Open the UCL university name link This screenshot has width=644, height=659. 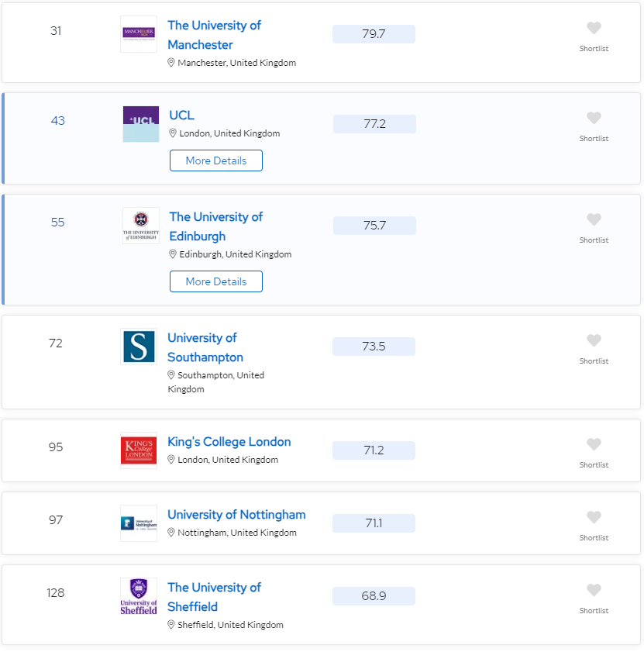[x=181, y=116]
